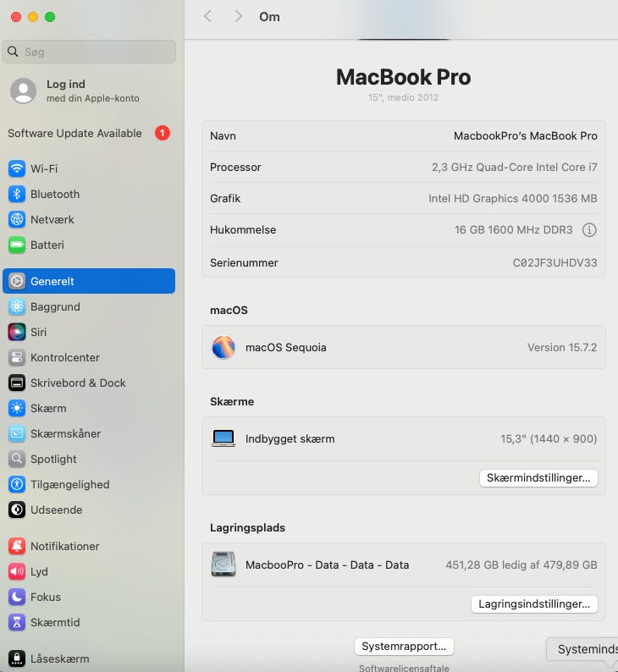The height and width of the screenshot is (672, 618).
Task: Open the Tilgængelighed accessibility icon
Action: pyautogui.click(x=17, y=484)
